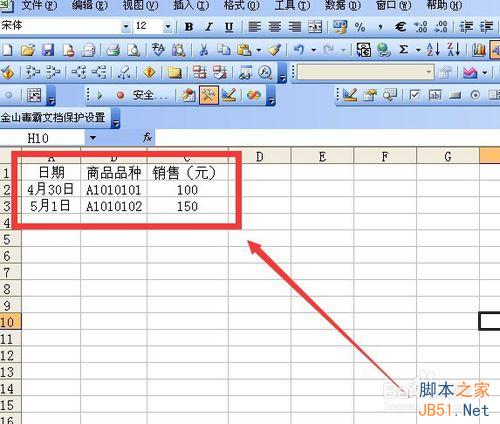Create a new workbook
The width and height of the screenshot is (500, 424).
[7, 50]
